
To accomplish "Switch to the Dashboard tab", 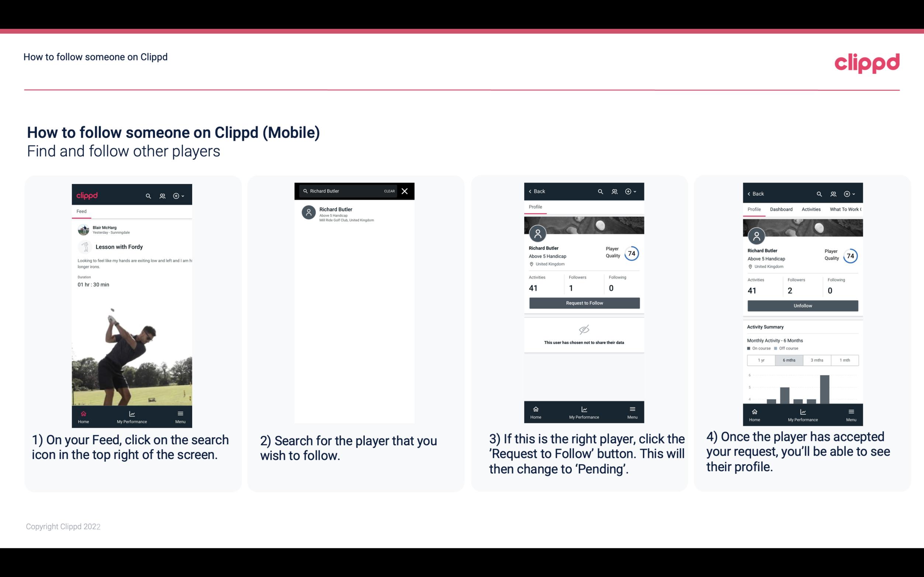I will (x=781, y=209).
